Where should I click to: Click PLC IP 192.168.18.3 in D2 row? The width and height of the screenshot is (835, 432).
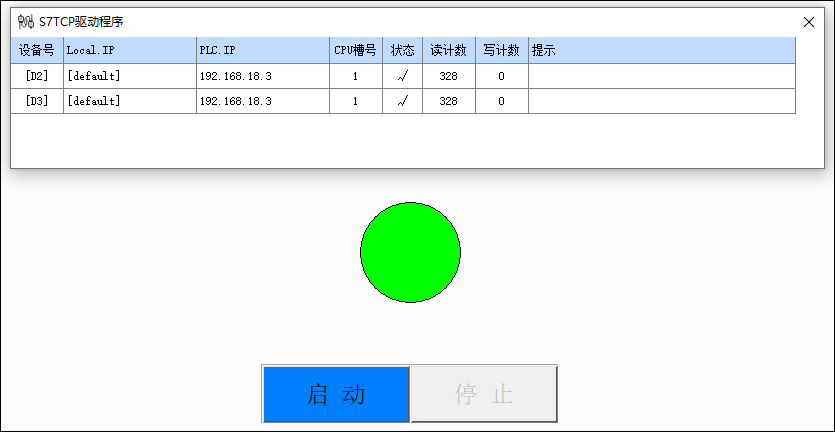pos(263,76)
